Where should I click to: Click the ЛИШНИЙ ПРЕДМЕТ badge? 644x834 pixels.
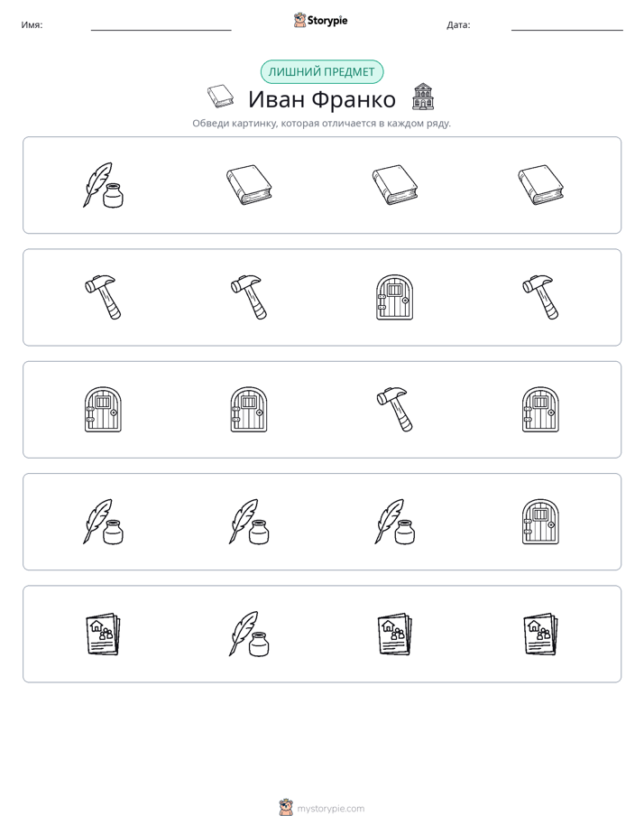click(x=322, y=72)
